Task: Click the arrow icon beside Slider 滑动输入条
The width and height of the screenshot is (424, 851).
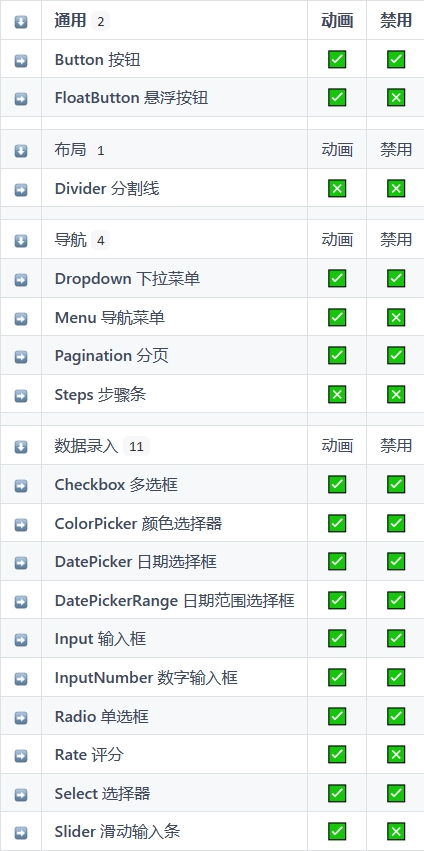Action: (x=21, y=833)
